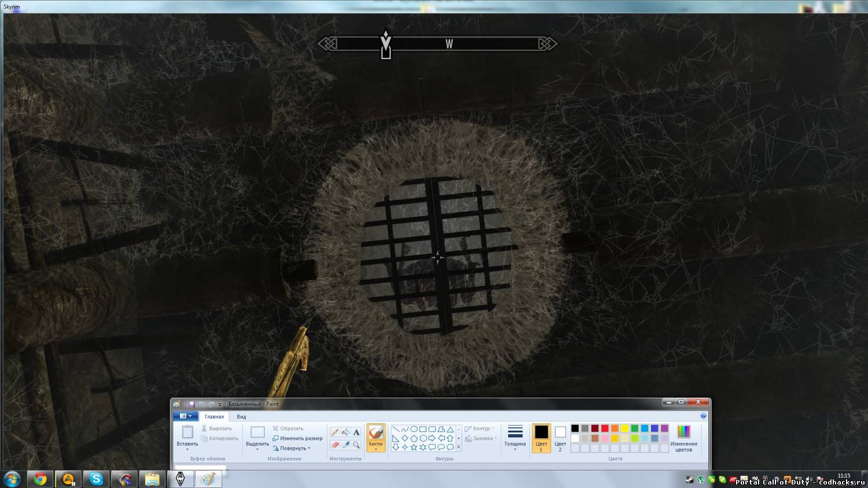Click the Вставить paste clipboard icon
This screenshot has height=488, width=868.
[187, 432]
